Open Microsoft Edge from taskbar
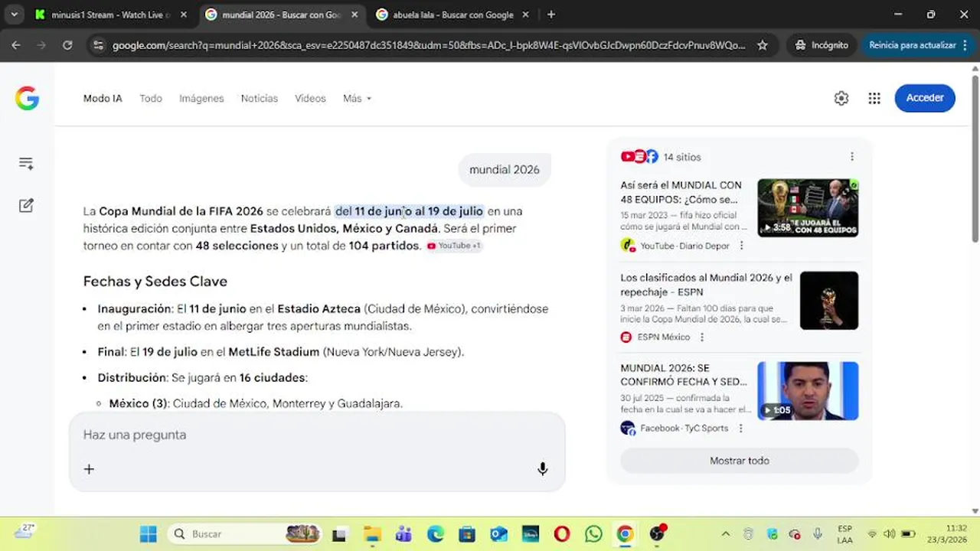 tap(436, 533)
